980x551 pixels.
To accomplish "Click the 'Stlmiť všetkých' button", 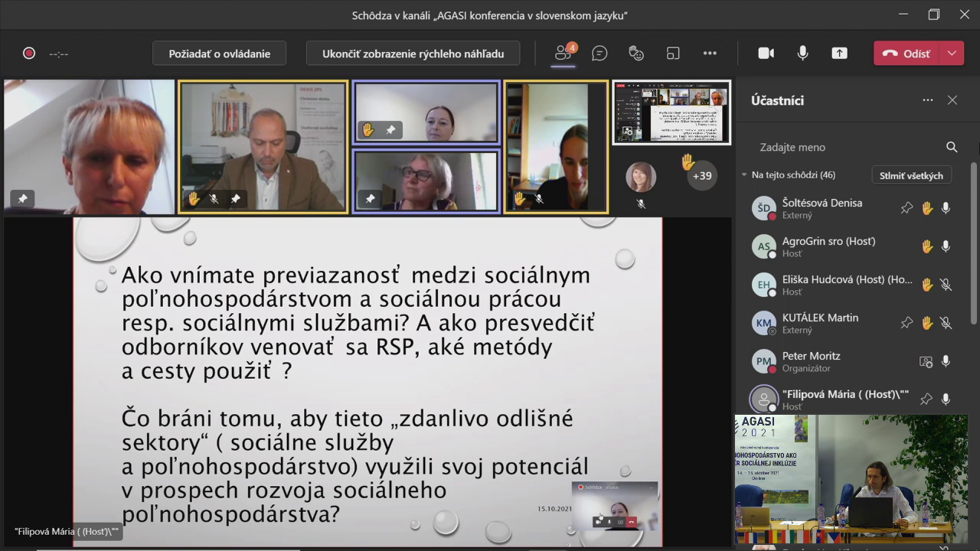I will pos(911,175).
